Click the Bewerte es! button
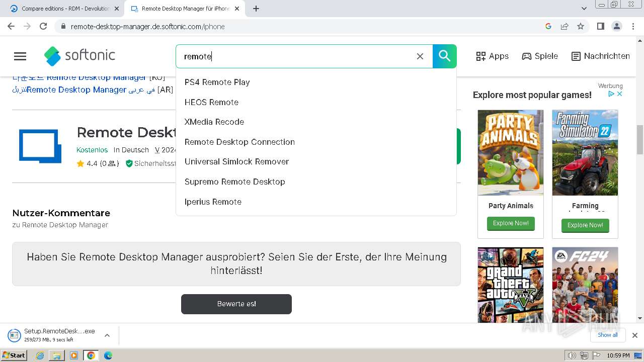 (x=236, y=304)
